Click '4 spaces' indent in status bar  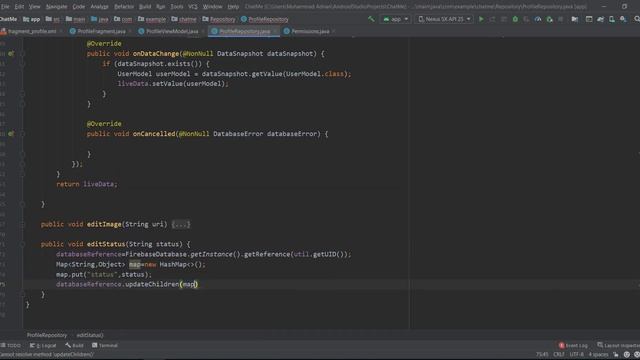point(598,354)
